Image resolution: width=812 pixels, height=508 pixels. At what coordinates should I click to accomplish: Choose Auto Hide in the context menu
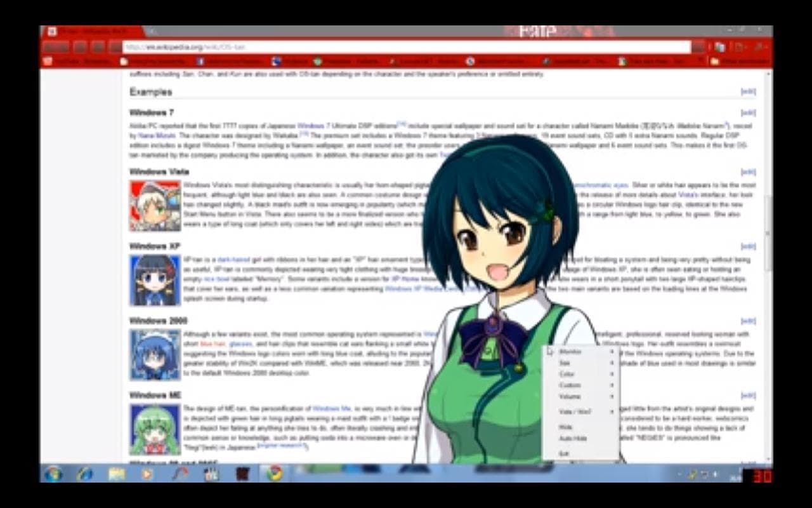pyautogui.click(x=580, y=439)
